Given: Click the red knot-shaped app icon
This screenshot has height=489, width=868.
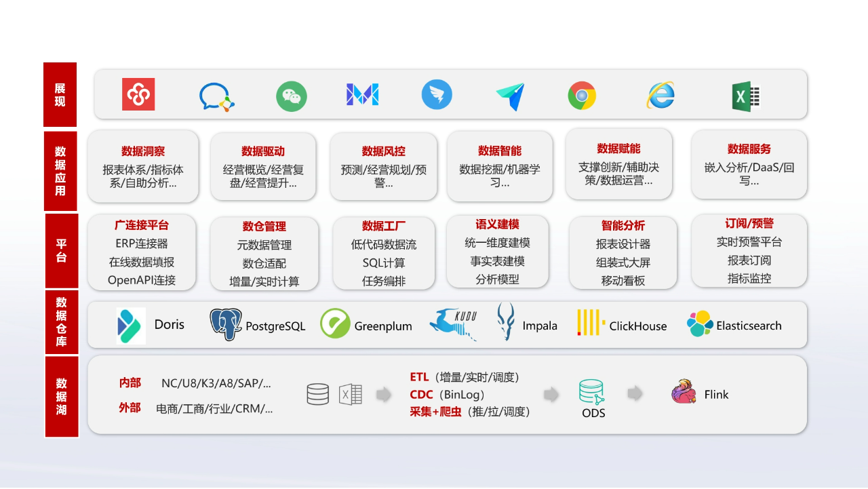Looking at the screenshot, I should 138,94.
